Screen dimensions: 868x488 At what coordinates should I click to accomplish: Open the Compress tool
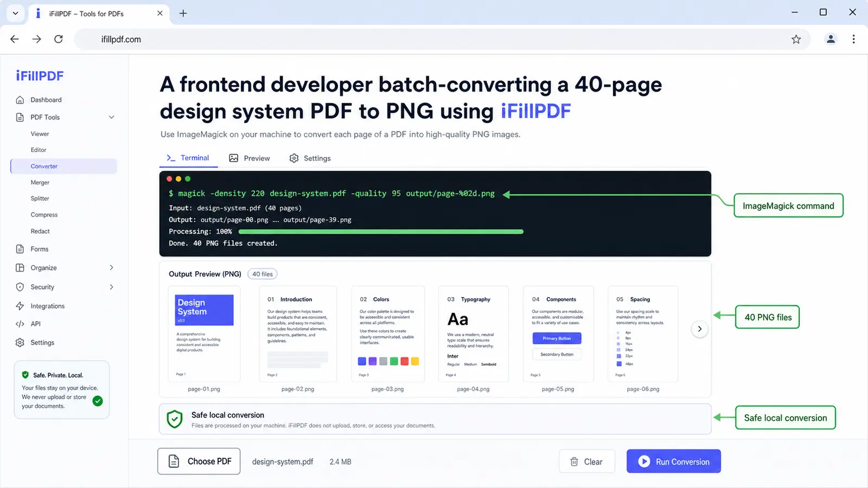pos(44,215)
